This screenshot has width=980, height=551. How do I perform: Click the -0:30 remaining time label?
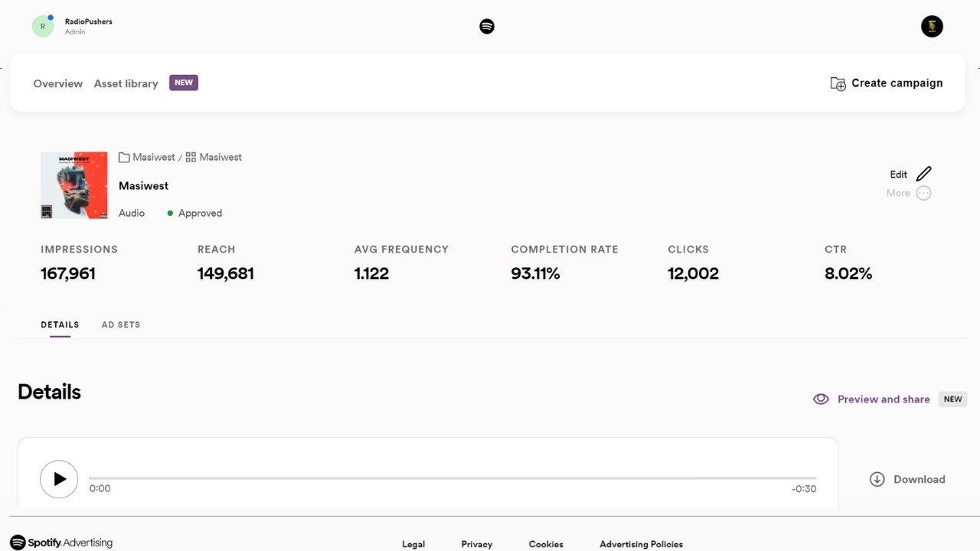click(x=804, y=489)
